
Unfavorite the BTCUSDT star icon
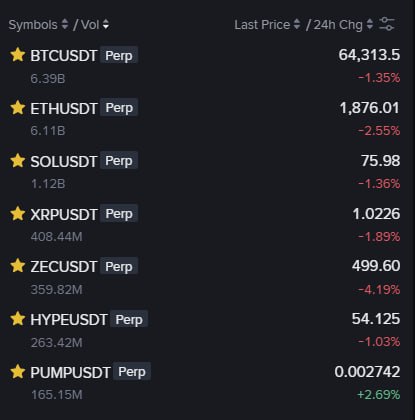tap(18, 55)
